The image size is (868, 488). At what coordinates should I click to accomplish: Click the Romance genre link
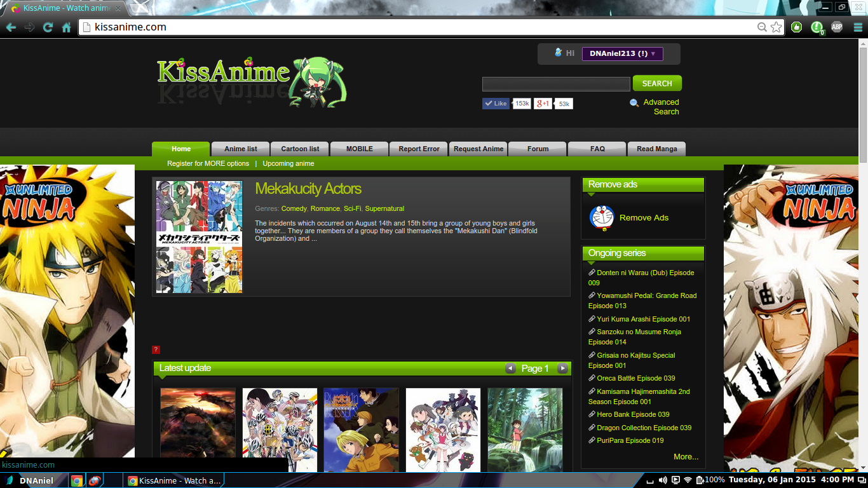click(x=325, y=208)
